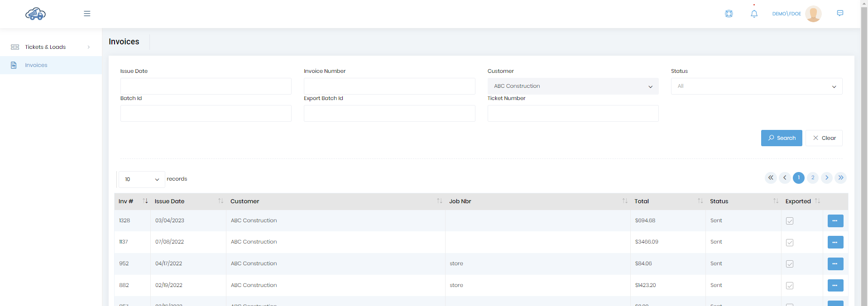
Task: Expand the Tickets & Loads submenu chevron
Action: tap(89, 47)
